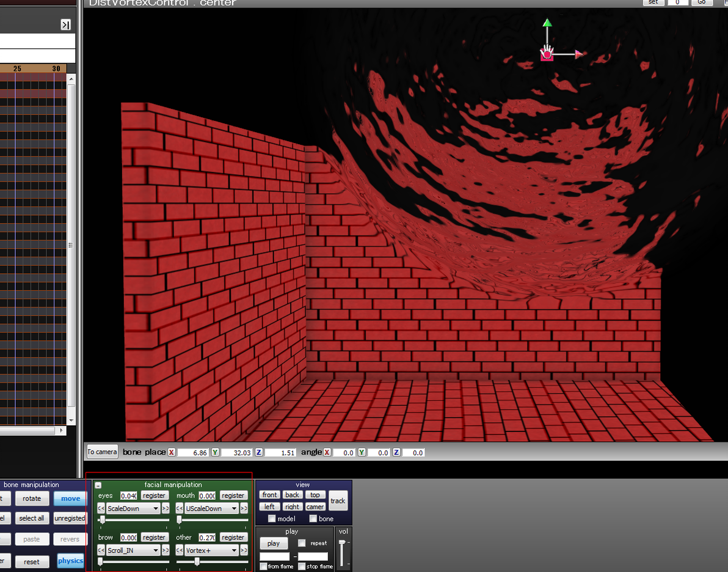Check the repeat playback option
Image resolution: width=728 pixels, height=572 pixels.
[x=302, y=543]
